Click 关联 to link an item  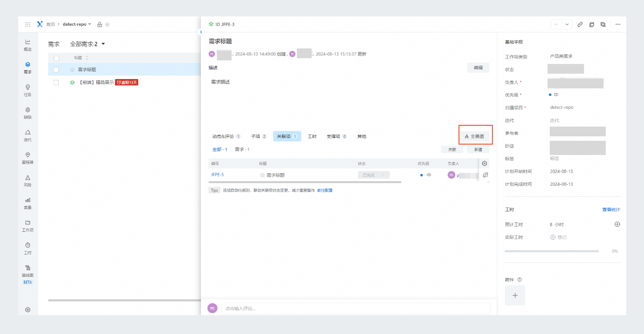(x=452, y=150)
